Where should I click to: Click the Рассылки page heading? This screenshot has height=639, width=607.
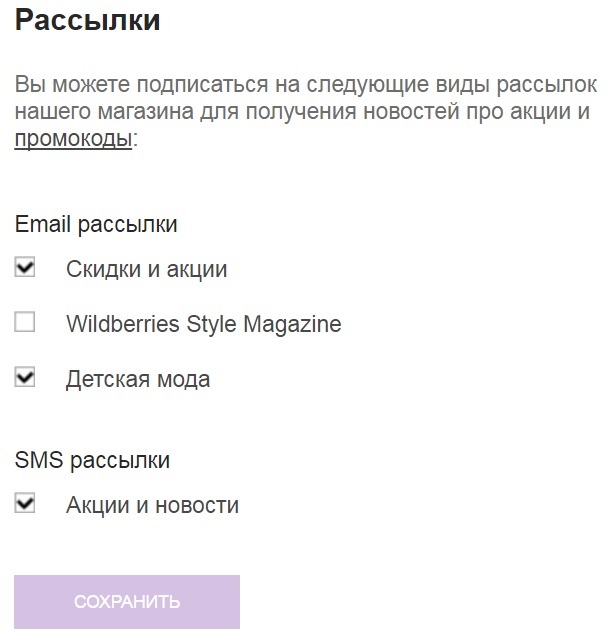click(x=88, y=20)
